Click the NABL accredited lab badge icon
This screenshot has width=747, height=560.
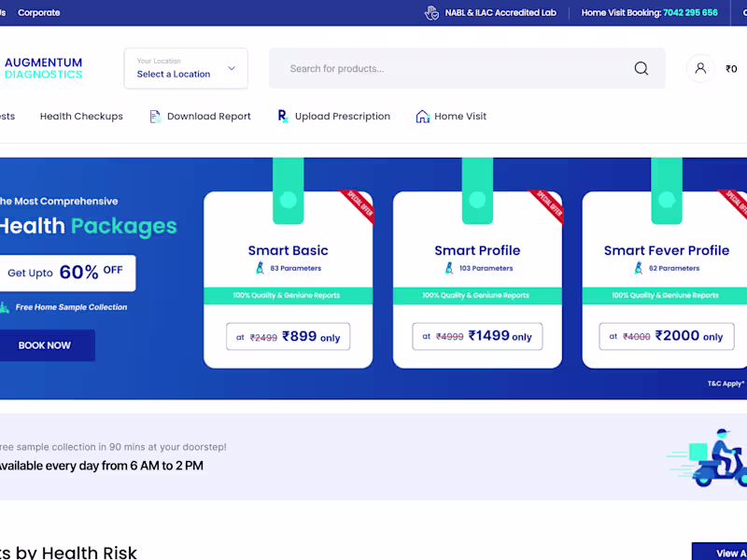pos(431,13)
